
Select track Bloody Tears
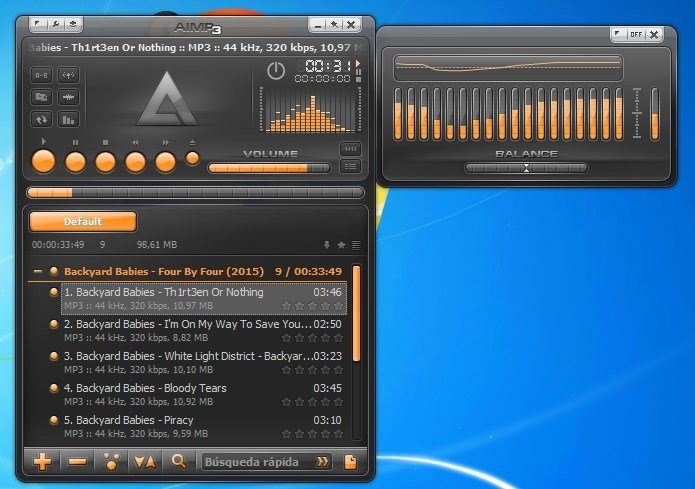pos(203,394)
